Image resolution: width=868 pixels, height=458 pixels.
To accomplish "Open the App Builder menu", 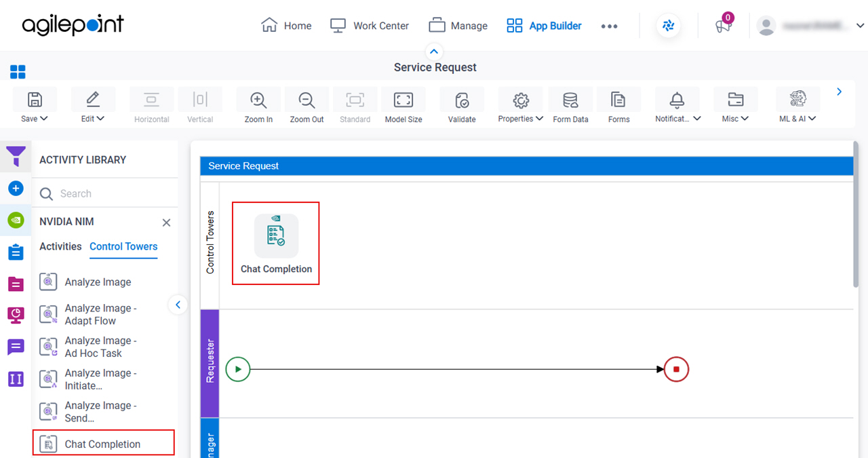I will click(x=545, y=26).
